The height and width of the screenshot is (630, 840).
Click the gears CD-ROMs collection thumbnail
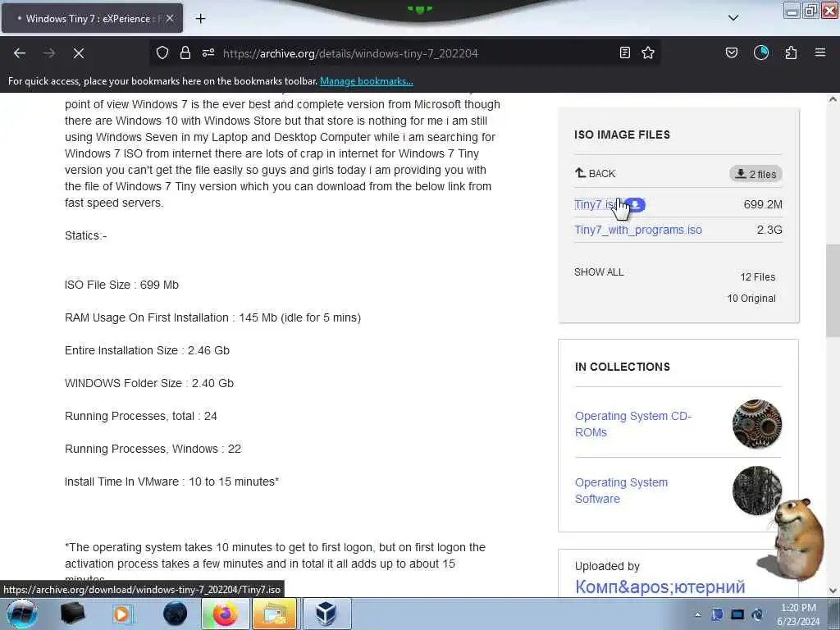(x=756, y=424)
